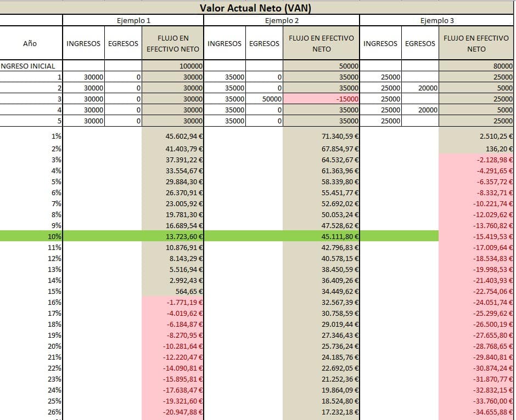This screenshot has width=516, height=420.
Task: Click the cell containing 100000
Action: point(172,66)
